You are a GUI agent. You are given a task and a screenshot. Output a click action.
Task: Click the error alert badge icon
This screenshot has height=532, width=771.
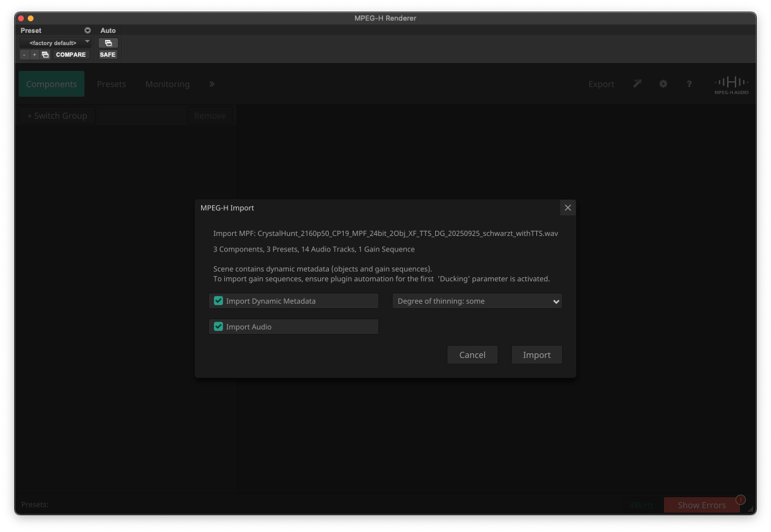click(x=741, y=500)
